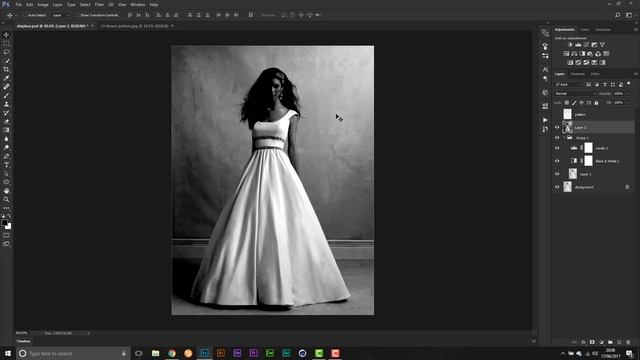Toggle Quick Mask mode icon
This screenshot has height=360, width=640.
pyautogui.click(x=6, y=236)
